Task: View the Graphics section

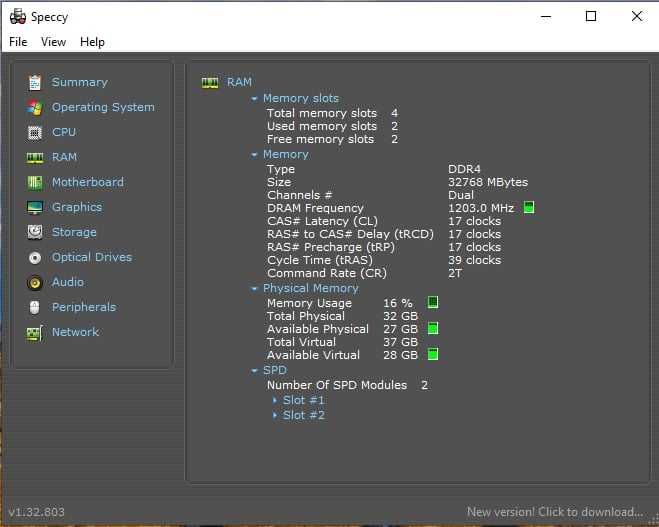Action: (77, 208)
